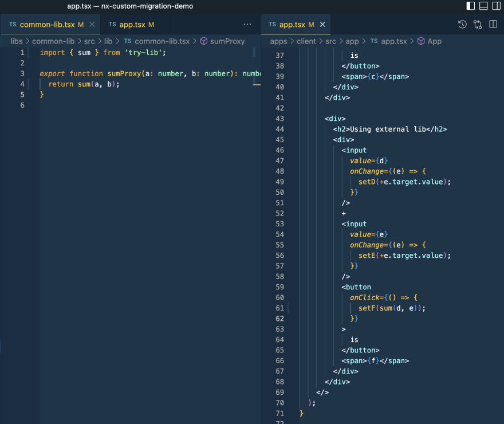Open left editor More Actions ellipsis

tap(247, 25)
